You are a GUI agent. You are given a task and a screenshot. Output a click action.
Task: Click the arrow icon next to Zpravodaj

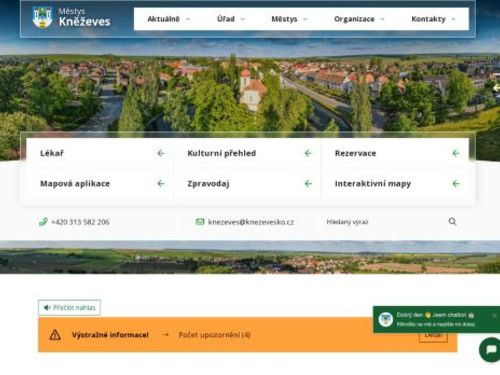click(x=308, y=184)
